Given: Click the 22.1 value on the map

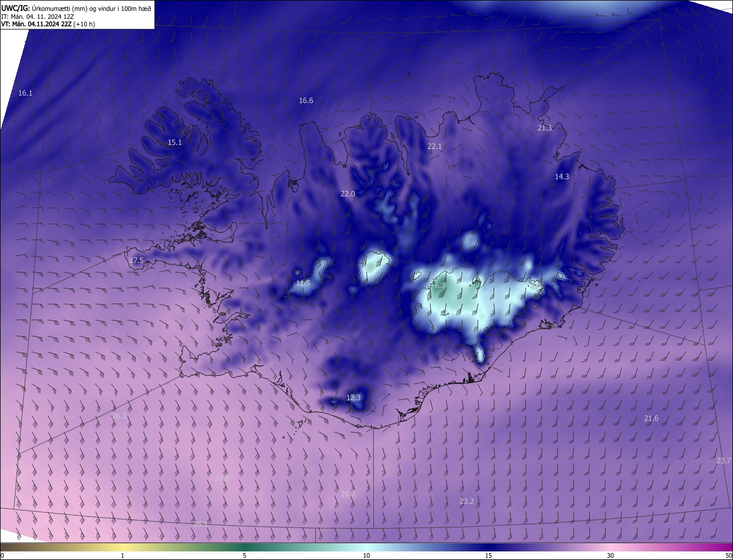Looking at the screenshot, I should (435, 147).
